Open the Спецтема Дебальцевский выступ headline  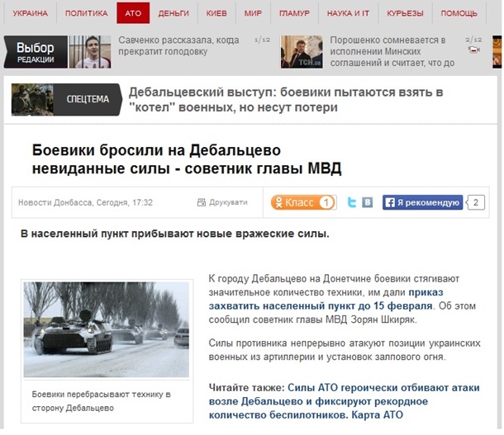[286, 100]
